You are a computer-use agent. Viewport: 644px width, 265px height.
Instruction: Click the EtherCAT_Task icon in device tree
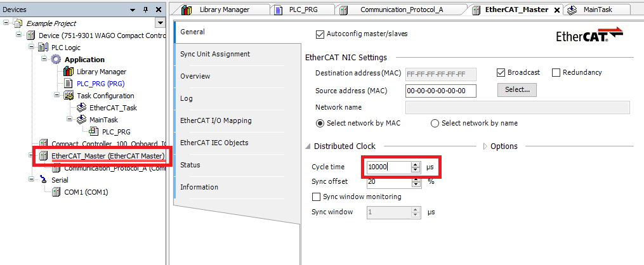(82, 108)
